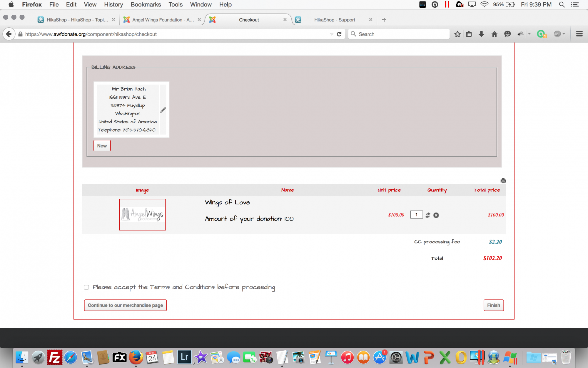The width and height of the screenshot is (588, 368).
Task: Switch to the HikaShop - Support tab
Action: point(334,20)
